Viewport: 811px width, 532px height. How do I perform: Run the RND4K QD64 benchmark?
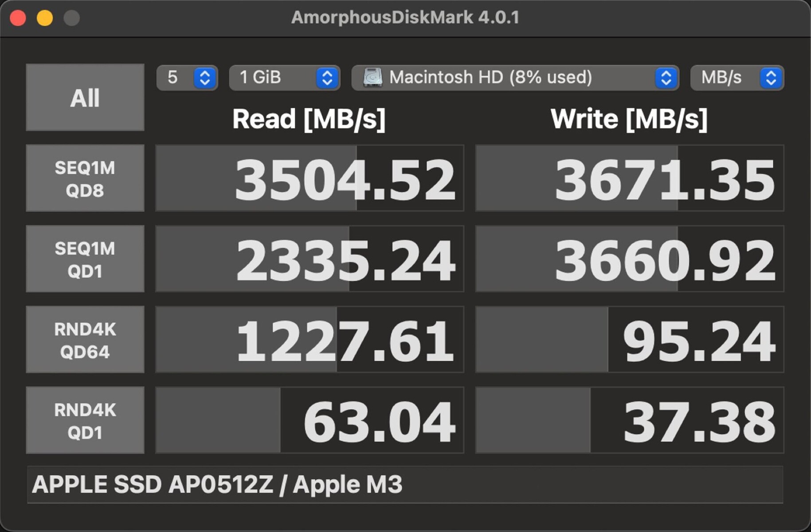coord(85,340)
